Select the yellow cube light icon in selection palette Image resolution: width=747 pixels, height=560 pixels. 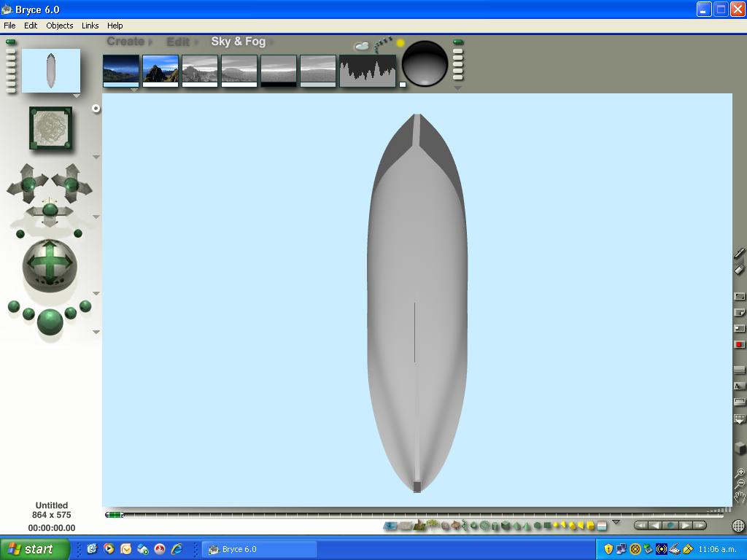589,526
